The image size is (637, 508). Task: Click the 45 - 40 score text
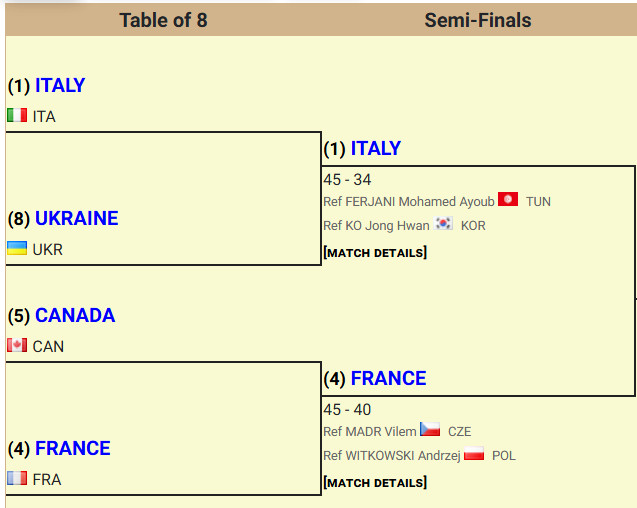coord(347,410)
